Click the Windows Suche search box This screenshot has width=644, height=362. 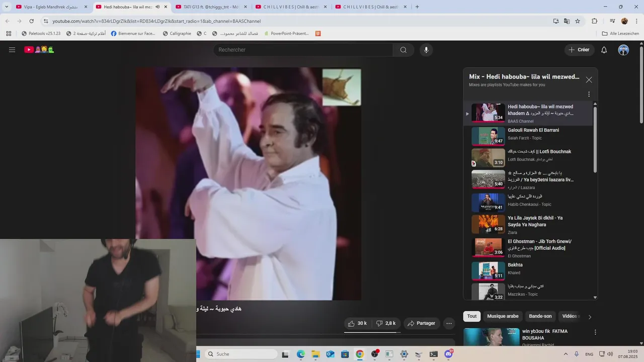241,354
